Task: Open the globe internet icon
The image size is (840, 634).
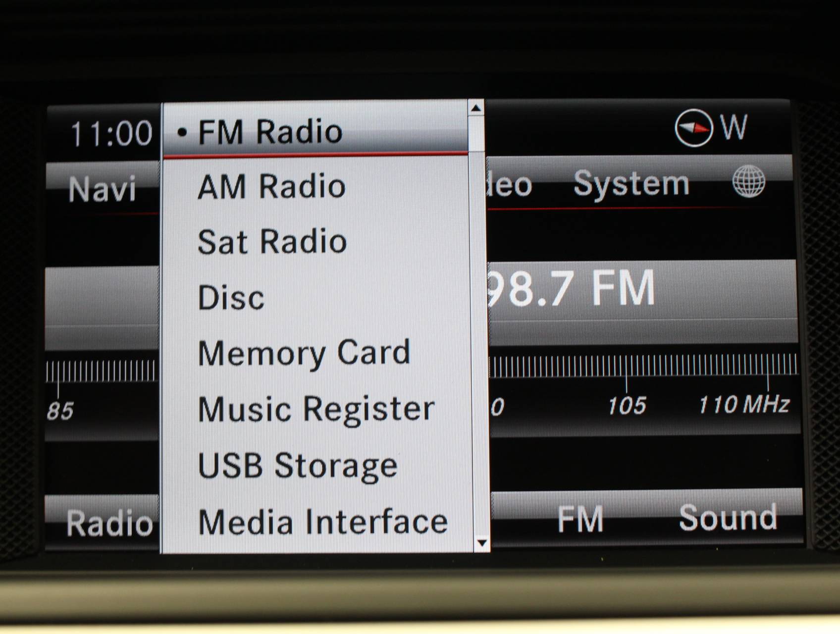Action: pos(748,182)
